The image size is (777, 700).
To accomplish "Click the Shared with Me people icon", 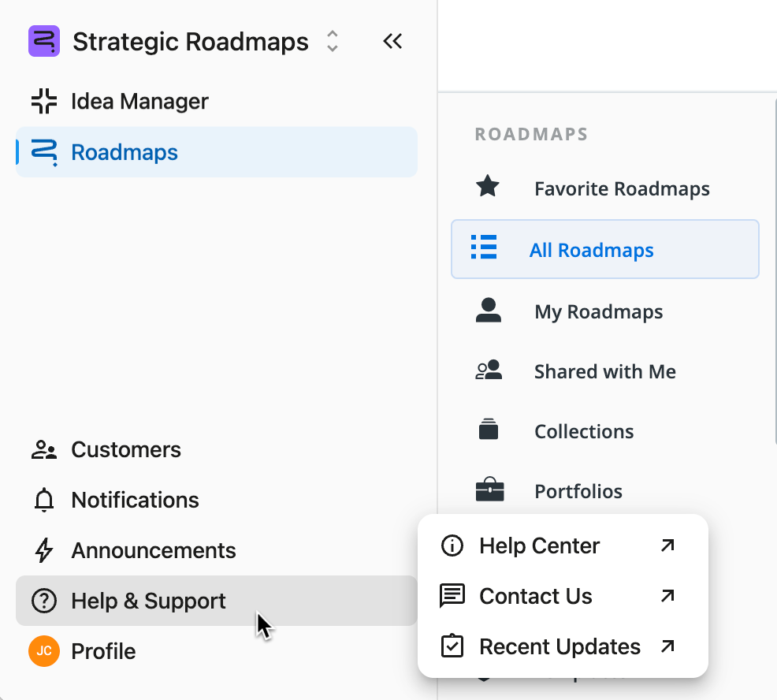I will (489, 370).
